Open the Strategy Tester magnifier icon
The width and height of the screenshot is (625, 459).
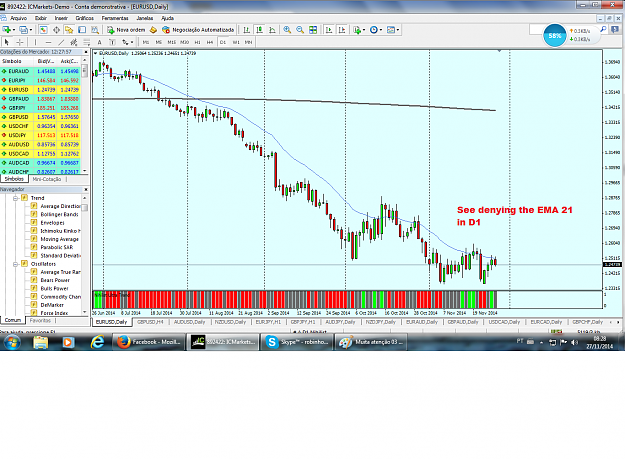click(95, 30)
